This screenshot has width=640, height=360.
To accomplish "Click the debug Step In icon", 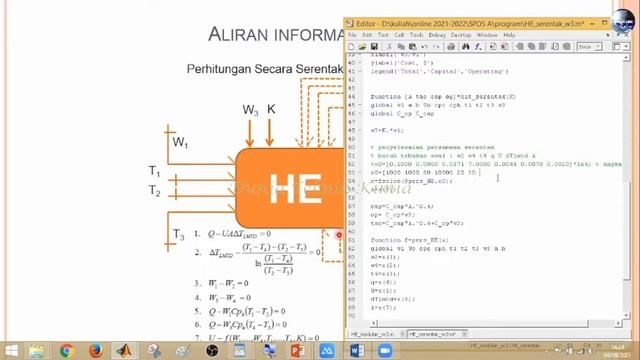I will (531, 47).
